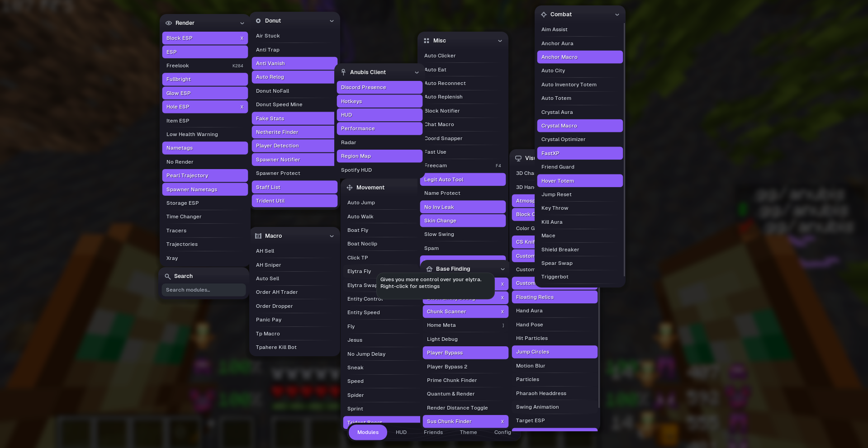
Task: Enable the Sprint movement module
Action: tap(381, 409)
